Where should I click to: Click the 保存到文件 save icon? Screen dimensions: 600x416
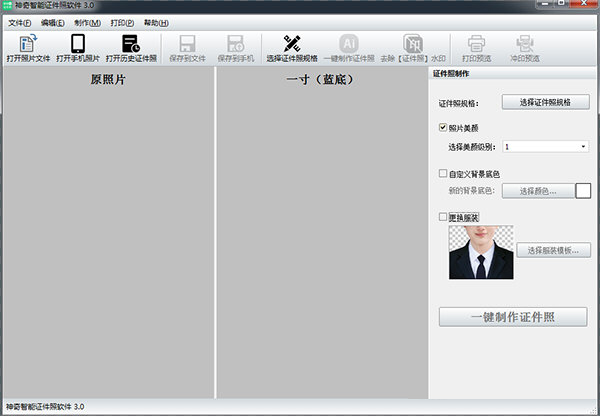[x=186, y=43]
